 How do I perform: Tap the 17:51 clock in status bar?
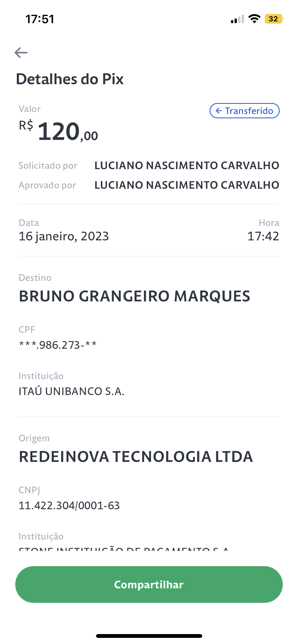click(x=40, y=19)
